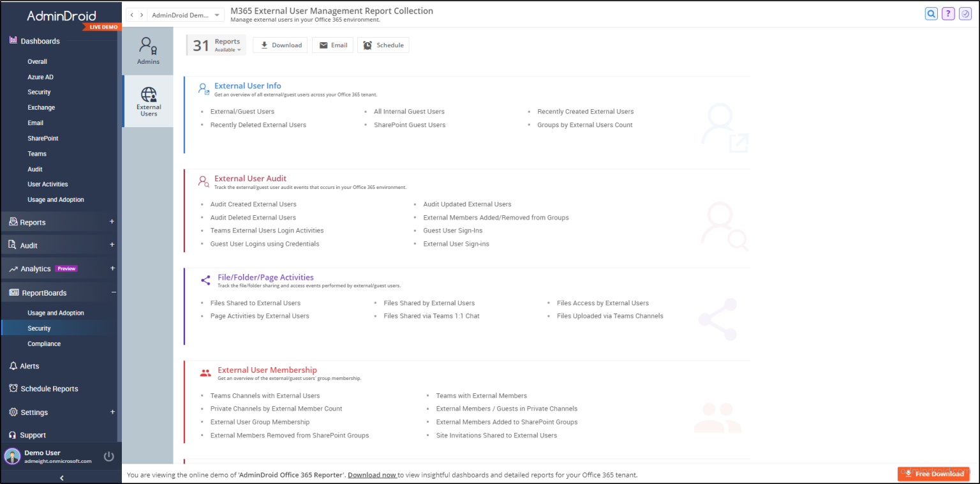
Task: Click the Schedule alarm clock icon
Action: pos(383,45)
